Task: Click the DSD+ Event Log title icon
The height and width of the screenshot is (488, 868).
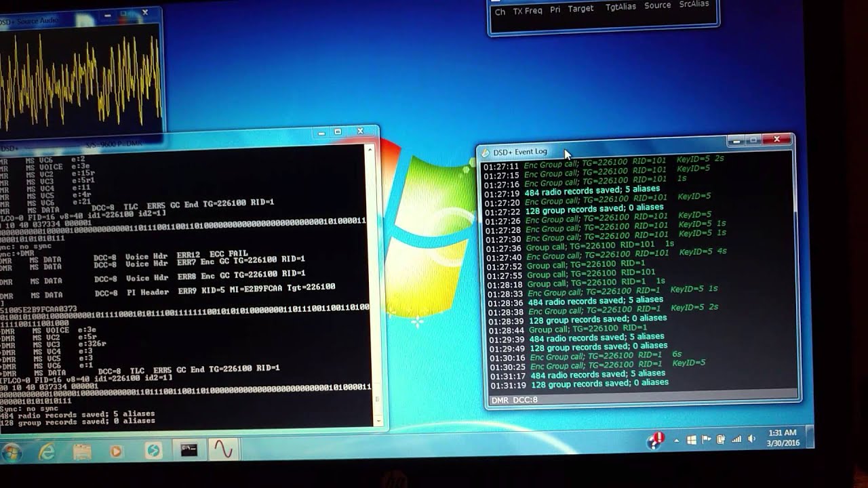Action: tap(486, 152)
